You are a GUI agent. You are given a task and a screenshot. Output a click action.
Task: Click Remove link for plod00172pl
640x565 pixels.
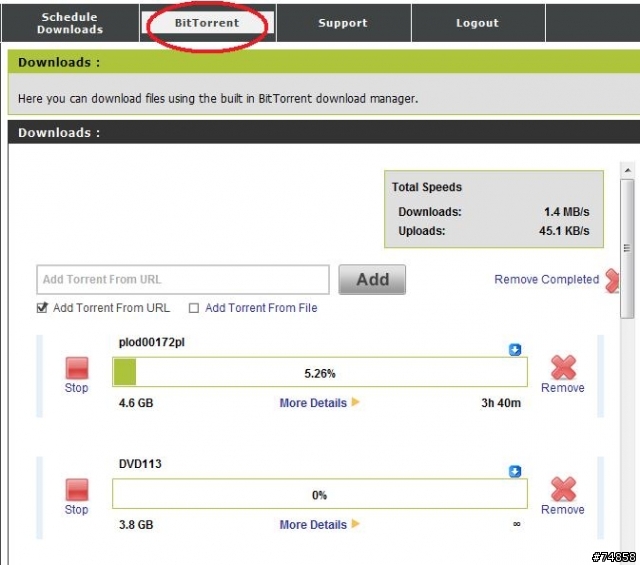562,388
